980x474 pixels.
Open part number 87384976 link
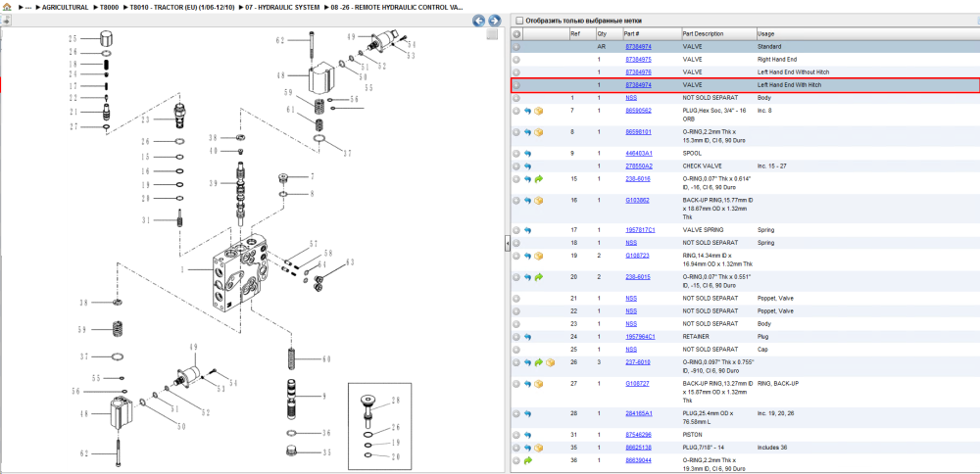point(638,72)
